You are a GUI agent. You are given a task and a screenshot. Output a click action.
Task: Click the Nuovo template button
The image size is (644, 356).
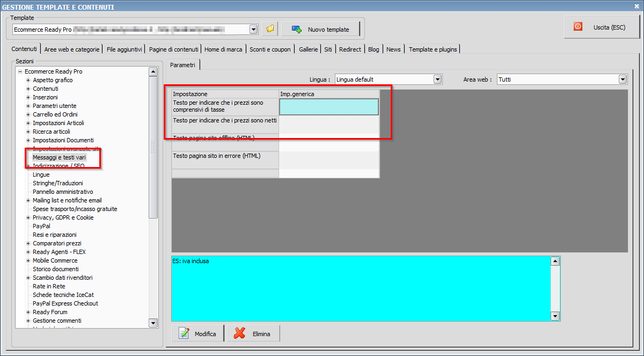coord(320,29)
